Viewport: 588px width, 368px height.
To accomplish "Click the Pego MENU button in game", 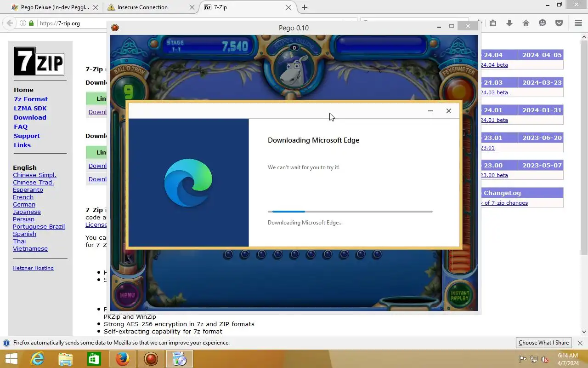I will pyautogui.click(x=127, y=294).
